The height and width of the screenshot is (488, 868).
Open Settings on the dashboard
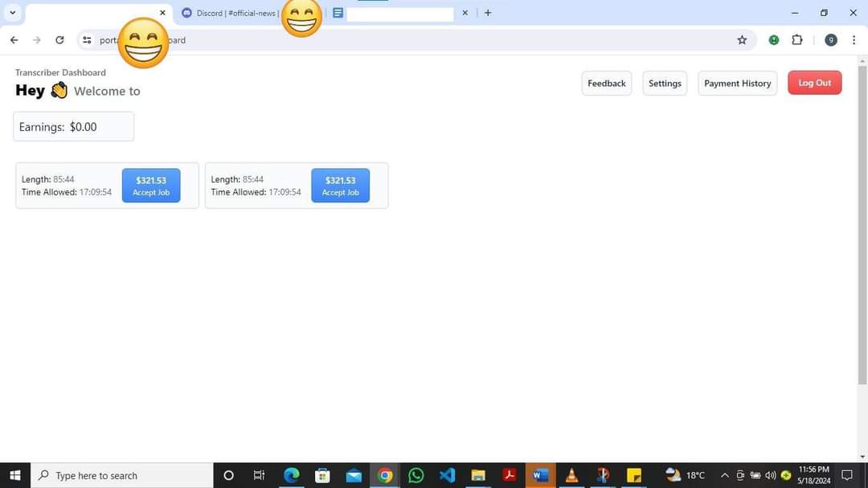click(x=665, y=83)
